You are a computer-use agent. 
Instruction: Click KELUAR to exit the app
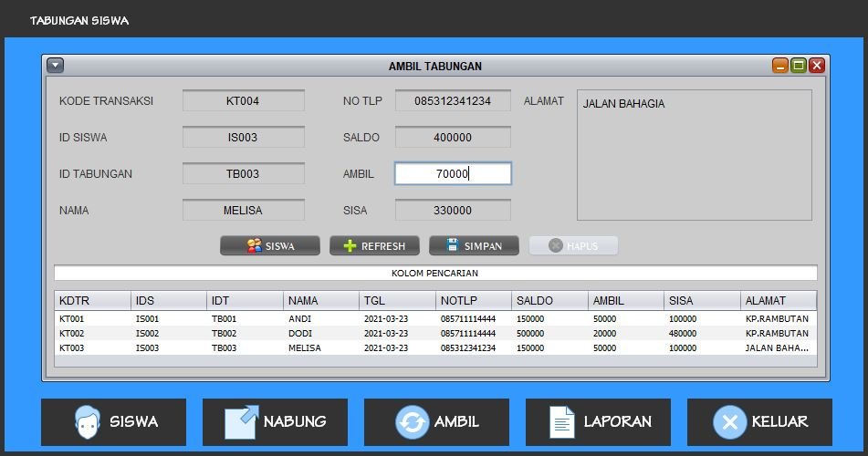[x=759, y=421]
